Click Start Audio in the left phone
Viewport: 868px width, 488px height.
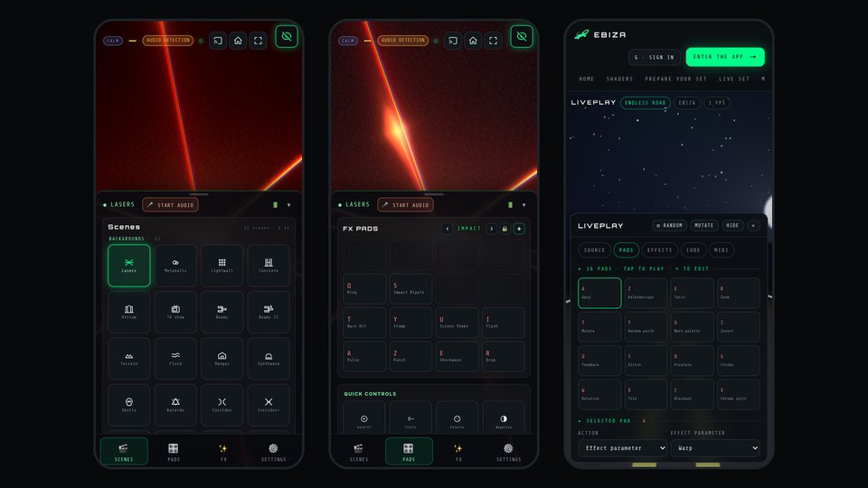click(171, 205)
